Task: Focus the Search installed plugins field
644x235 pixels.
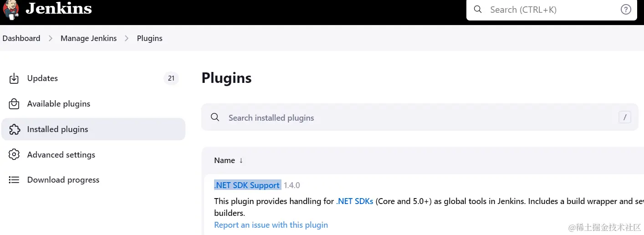Action: coord(410,117)
